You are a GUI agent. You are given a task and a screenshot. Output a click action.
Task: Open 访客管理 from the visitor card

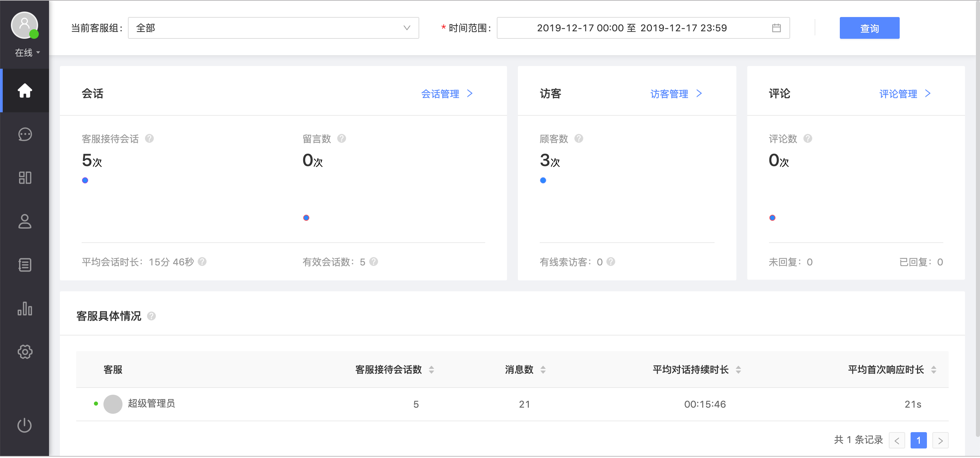(669, 94)
